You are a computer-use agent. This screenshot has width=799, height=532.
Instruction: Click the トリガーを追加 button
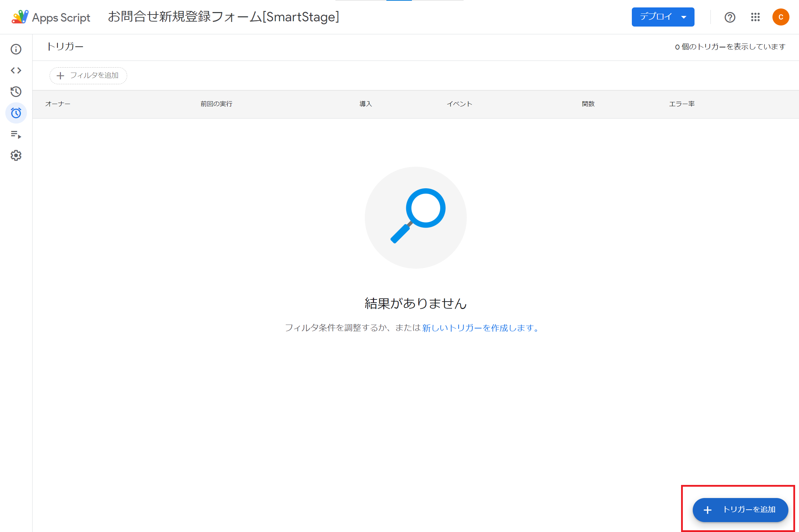coord(740,510)
